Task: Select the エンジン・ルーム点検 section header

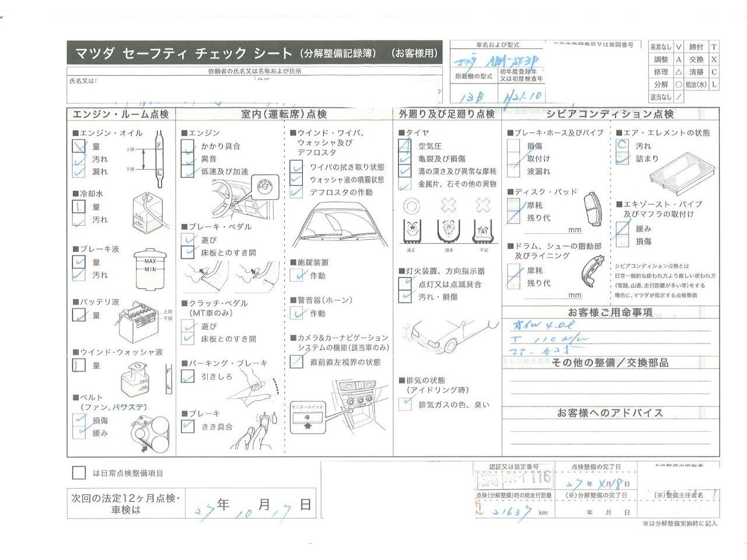Action: point(121,114)
